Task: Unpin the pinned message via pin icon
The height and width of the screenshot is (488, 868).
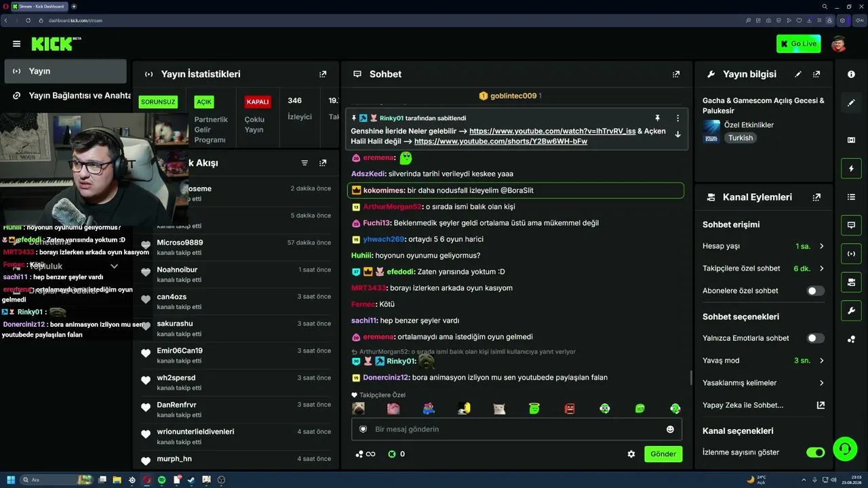Action: click(x=657, y=118)
